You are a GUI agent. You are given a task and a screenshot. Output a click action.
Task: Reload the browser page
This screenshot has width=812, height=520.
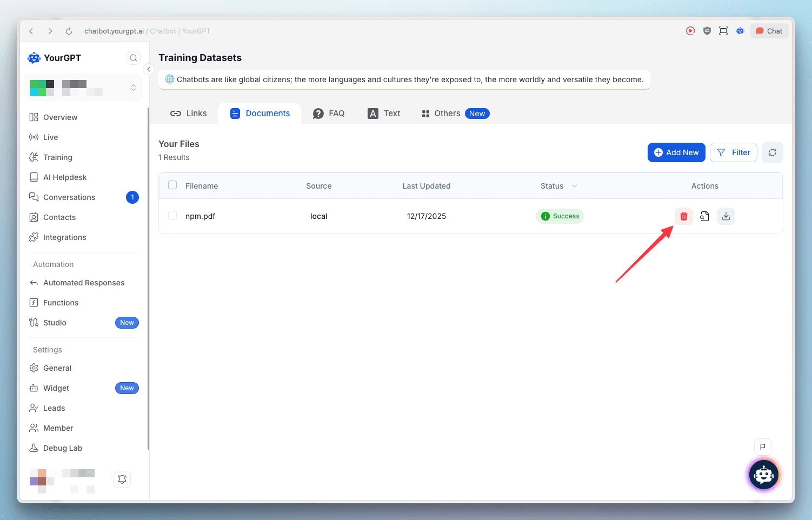coord(69,31)
